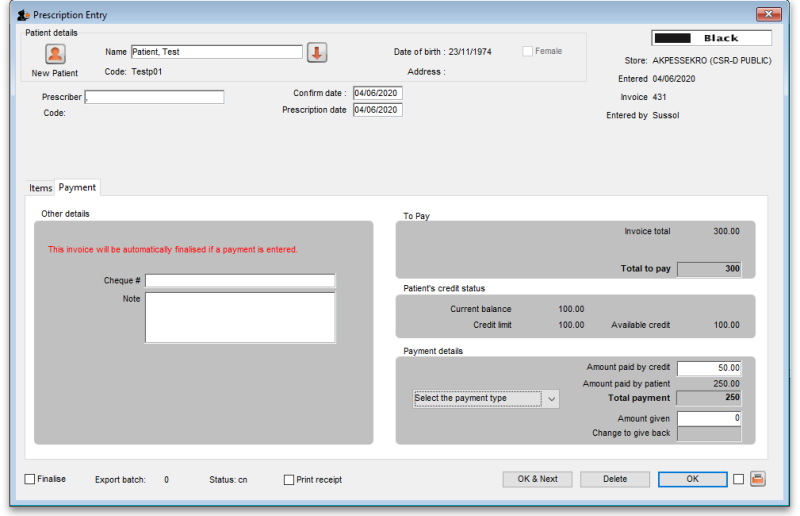Click the New Patient icon
Image resolution: width=800 pixels, height=516 pixels.
(55, 55)
